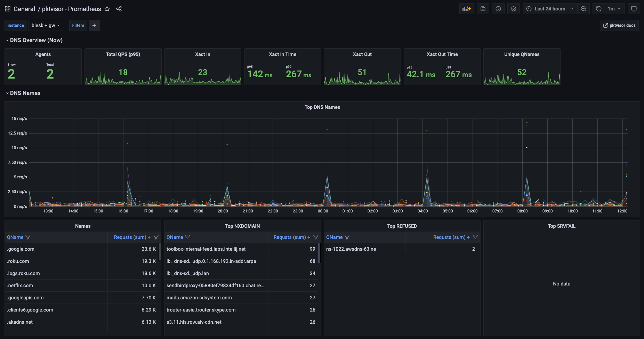Open the Xact In Time panel menu
644x339 pixels.
283,54
